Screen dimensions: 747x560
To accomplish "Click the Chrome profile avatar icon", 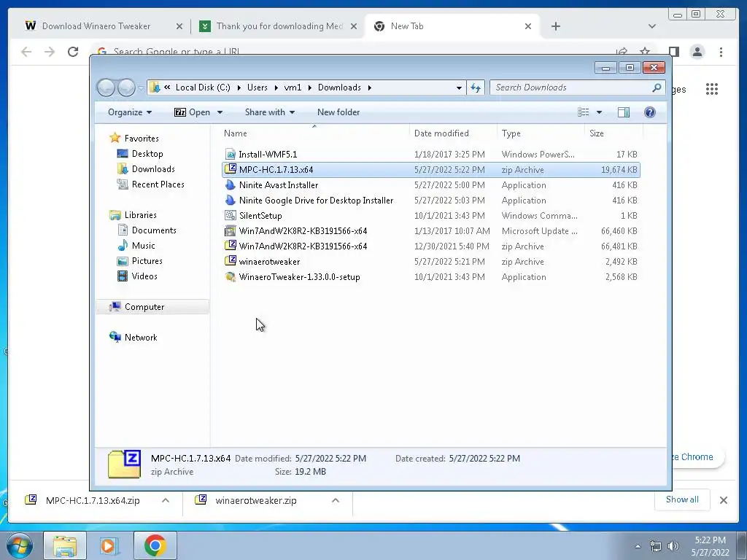I will [697, 52].
